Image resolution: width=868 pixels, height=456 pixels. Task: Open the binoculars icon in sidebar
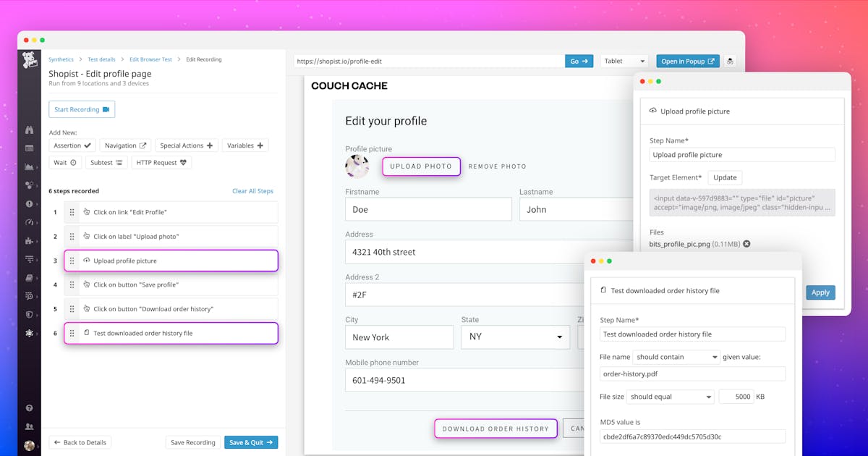click(x=30, y=130)
